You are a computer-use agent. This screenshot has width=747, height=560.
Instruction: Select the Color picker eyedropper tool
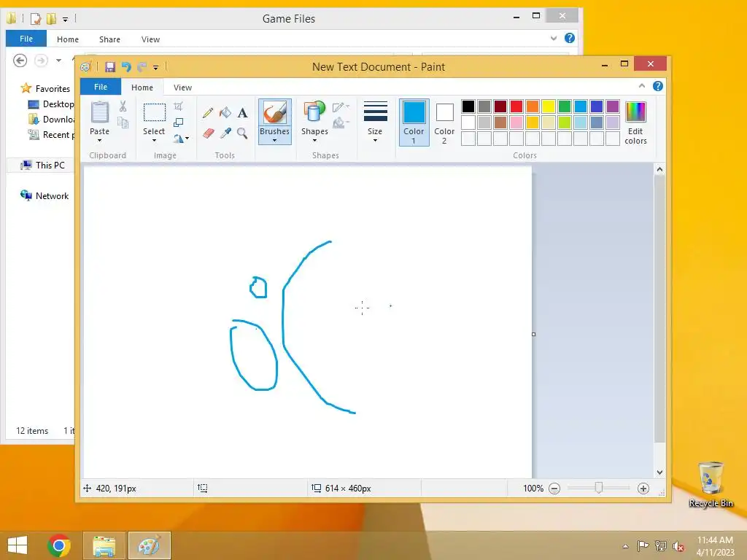225,133
